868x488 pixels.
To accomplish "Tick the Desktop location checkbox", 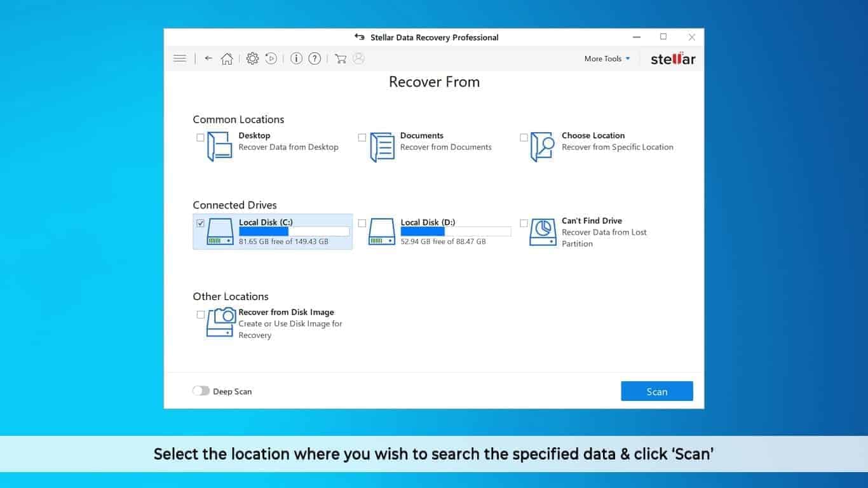I will (201, 137).
